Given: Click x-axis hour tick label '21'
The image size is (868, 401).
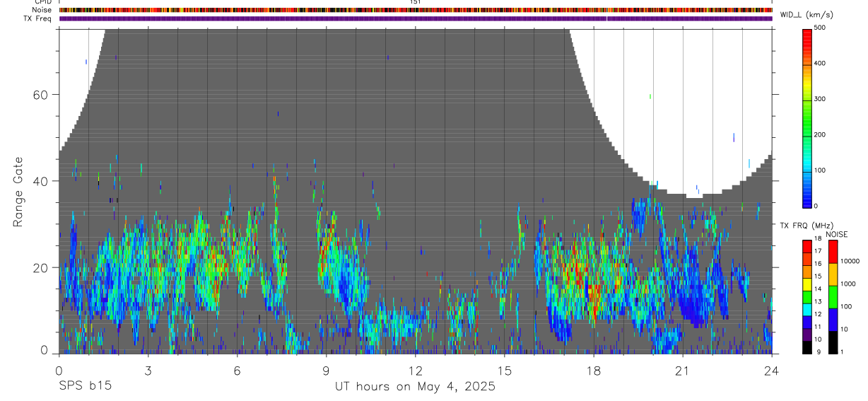Looking at the screenshot, I should [683, 370].
